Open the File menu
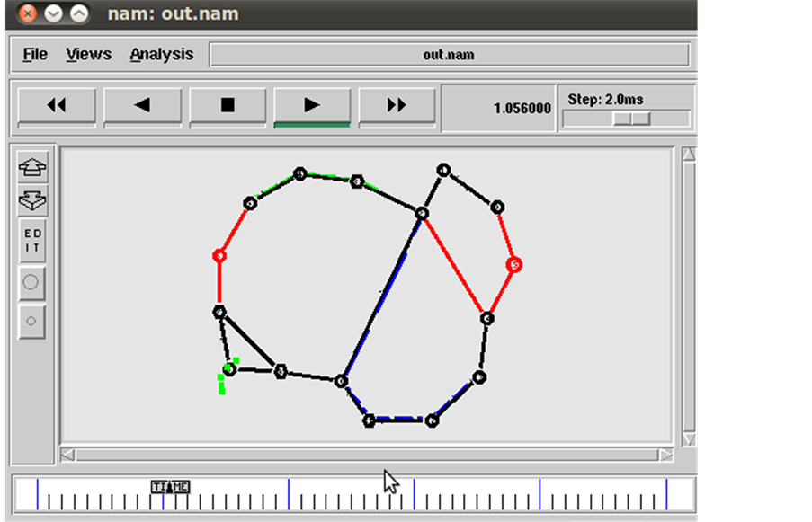The height and width of the screenshot is (522, 812). click(x=34, y=54)
